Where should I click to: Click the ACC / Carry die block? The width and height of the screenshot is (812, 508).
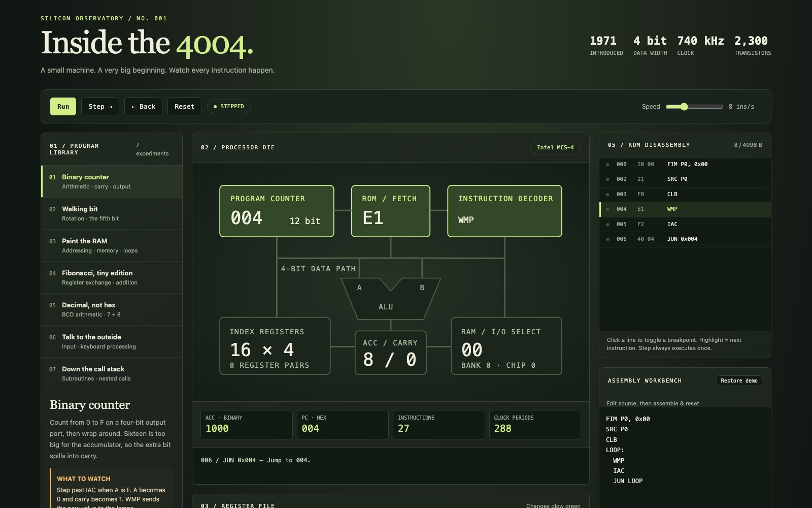(391, 353)
